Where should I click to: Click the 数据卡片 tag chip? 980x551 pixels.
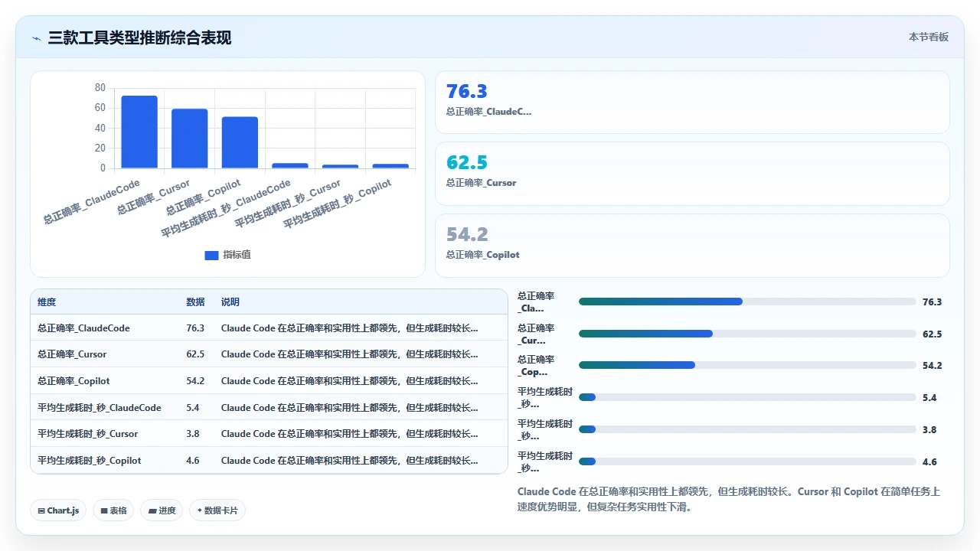coord(217,510)
